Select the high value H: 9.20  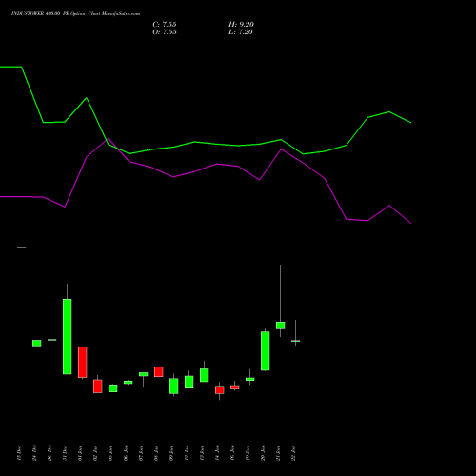point(241,25)
